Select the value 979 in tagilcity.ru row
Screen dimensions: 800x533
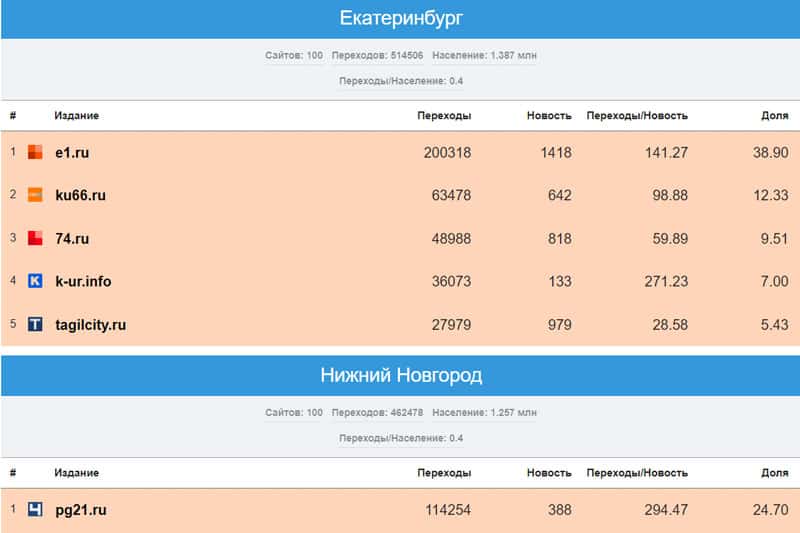tap(560, 325)
